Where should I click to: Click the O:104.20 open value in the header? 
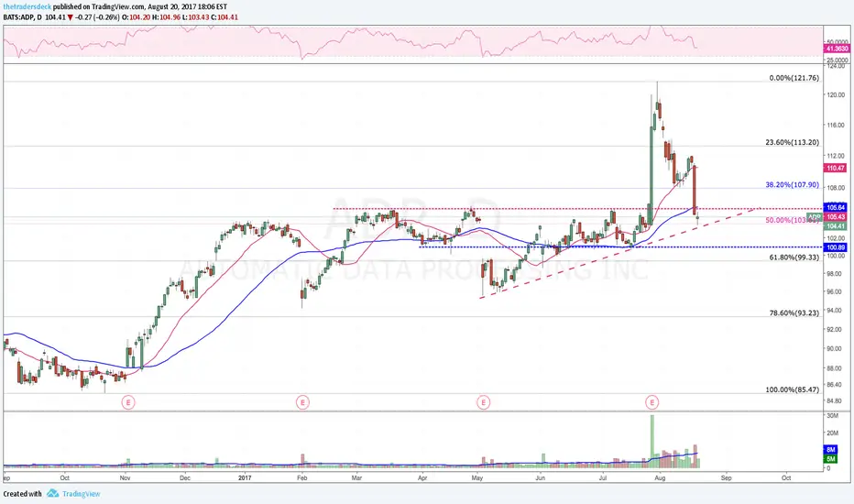(x=136, y=17)
